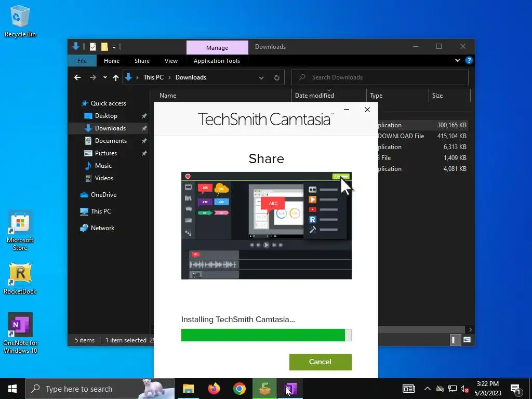Open the View ribbon tab
This screenshot has height=399, width=532.
tap(171, 61)
